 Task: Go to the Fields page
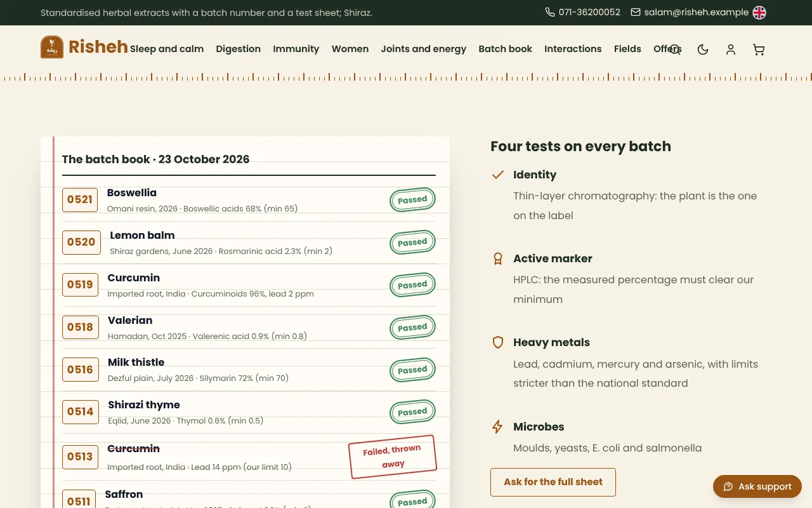(627, 49)
